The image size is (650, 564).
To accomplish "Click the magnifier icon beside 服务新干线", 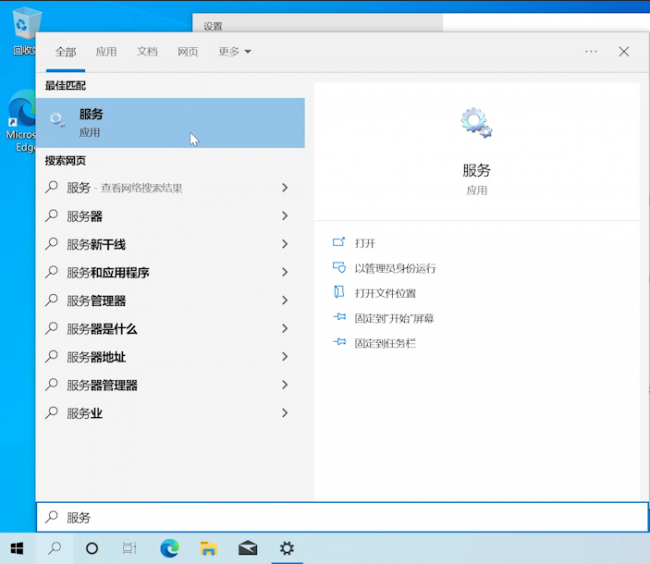I will pos(51,244).
